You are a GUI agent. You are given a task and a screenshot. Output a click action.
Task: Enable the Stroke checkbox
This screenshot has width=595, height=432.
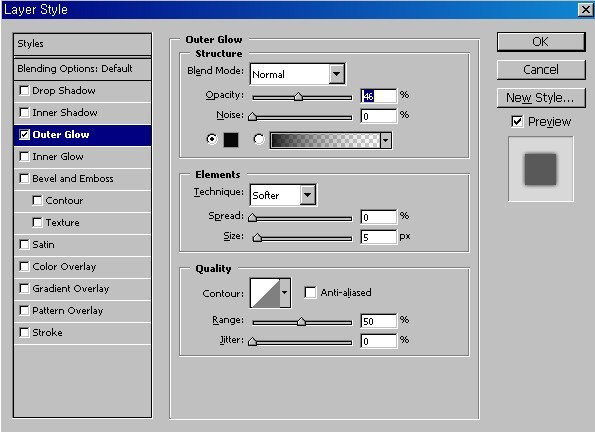[x=24, y=333]
